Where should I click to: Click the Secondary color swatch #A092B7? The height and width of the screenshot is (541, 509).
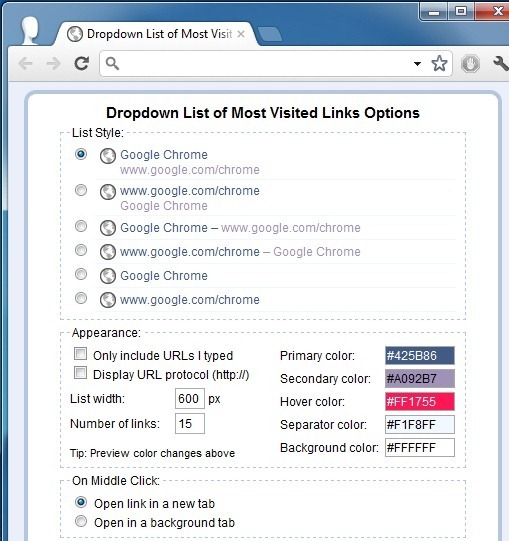point(420,378)
